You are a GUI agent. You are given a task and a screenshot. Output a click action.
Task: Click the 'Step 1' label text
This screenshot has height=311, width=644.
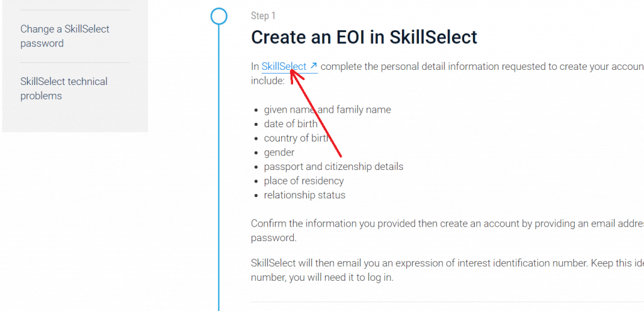[263, 16]
